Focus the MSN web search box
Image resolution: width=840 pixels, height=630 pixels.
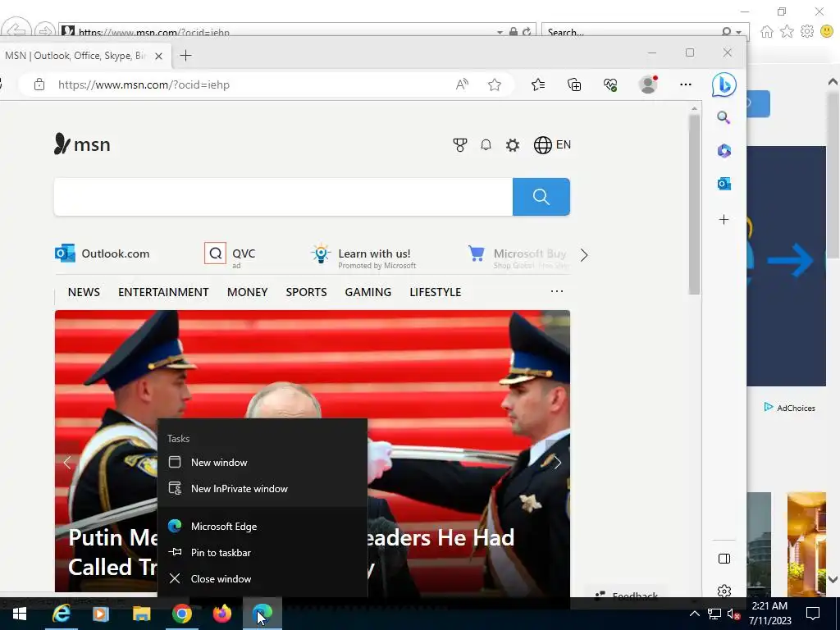[x=283, y=197]
